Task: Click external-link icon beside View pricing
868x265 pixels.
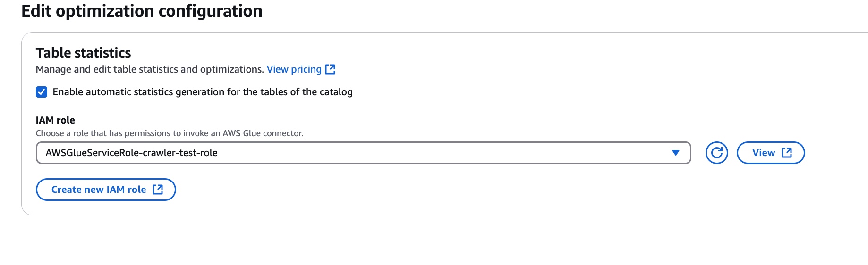Action: pyautogui.click(x=330, y=69)
